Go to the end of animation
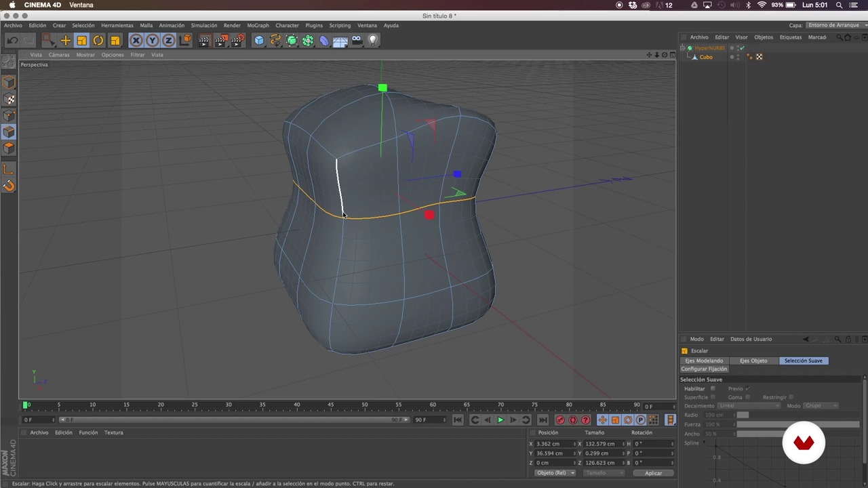Image resolution: width=868 pixels, height=488 pixels. 542,420
